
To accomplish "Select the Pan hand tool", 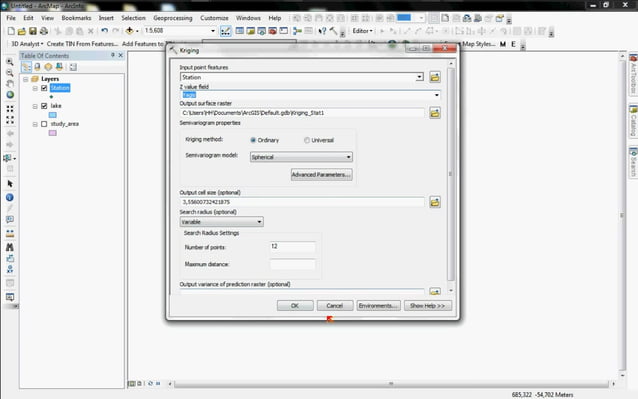I will (10, 84).
